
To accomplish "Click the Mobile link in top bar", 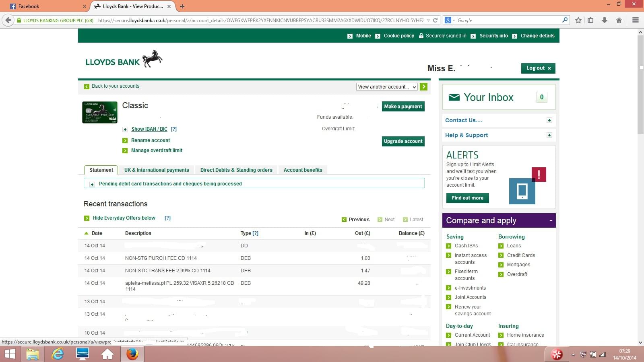I will click(363, 36).
